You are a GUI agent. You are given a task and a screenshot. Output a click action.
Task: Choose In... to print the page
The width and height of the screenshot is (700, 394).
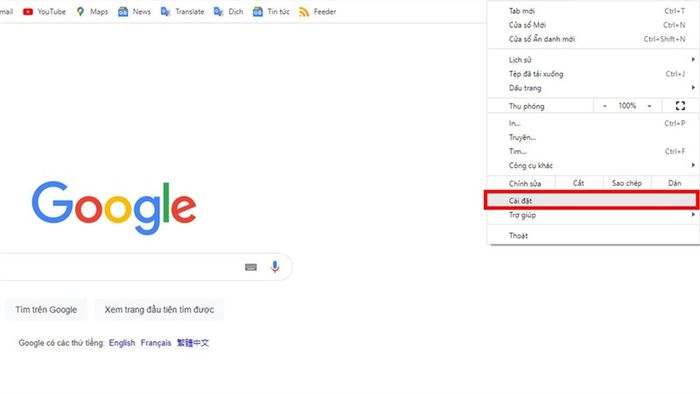click(x=593, y=123)
